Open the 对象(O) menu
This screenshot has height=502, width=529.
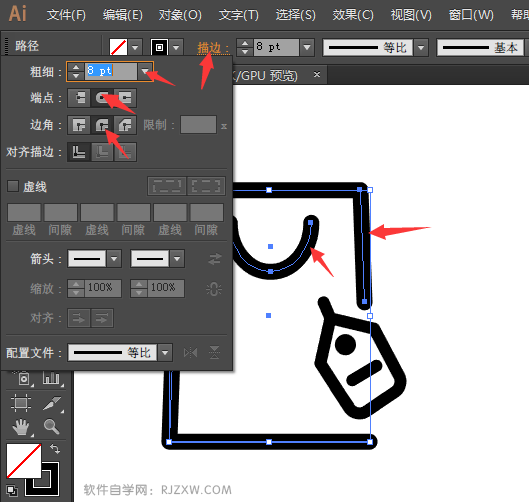click(x=180, y=15)
